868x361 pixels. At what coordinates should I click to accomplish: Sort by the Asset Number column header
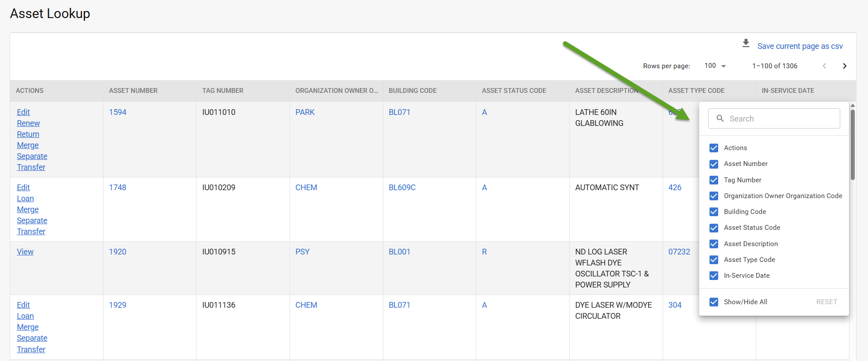(x=133, y=91)
